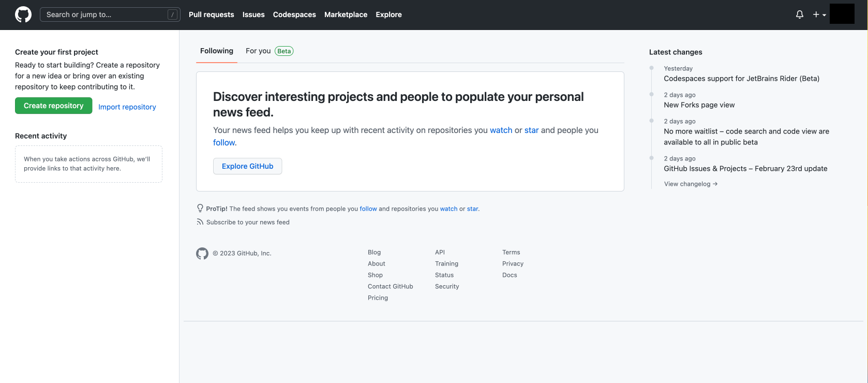Click the lightbulb ProTip icon
This screenshot has width=868, height=383.
(200, 209)
